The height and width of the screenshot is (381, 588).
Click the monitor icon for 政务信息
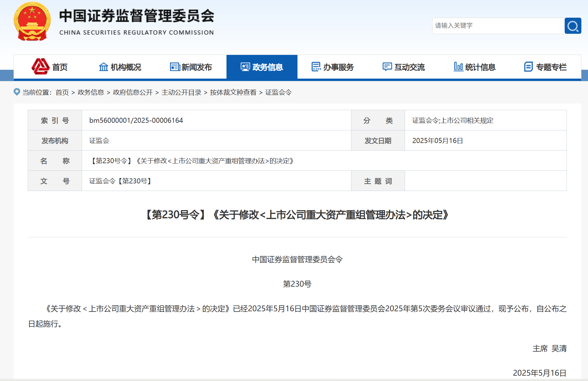pos(245,67)
